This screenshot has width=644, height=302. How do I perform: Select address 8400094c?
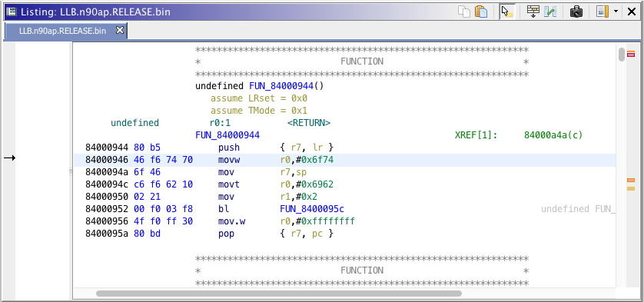(107, 184)
